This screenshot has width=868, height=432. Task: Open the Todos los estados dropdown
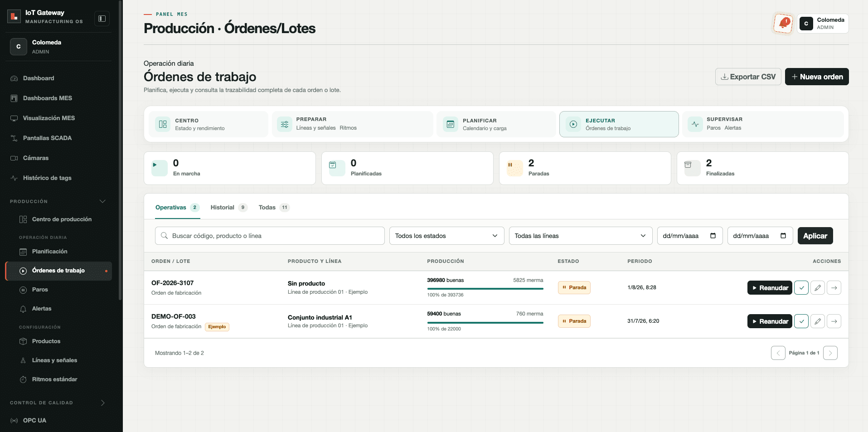coord(446,236)
